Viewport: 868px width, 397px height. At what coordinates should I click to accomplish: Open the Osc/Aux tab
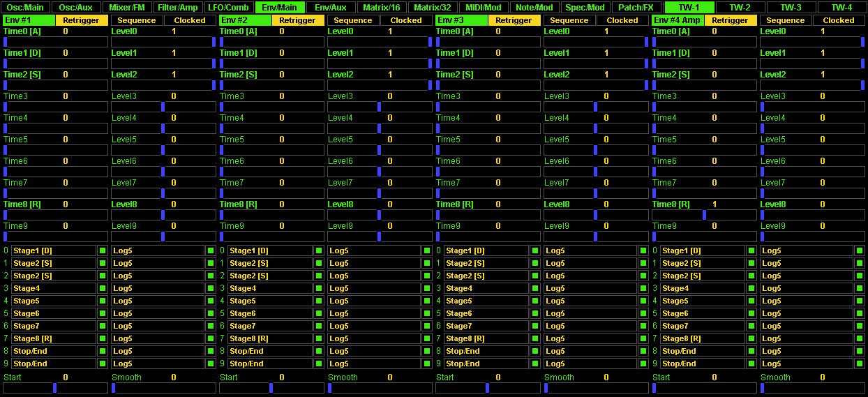click(x=77, y=7)
